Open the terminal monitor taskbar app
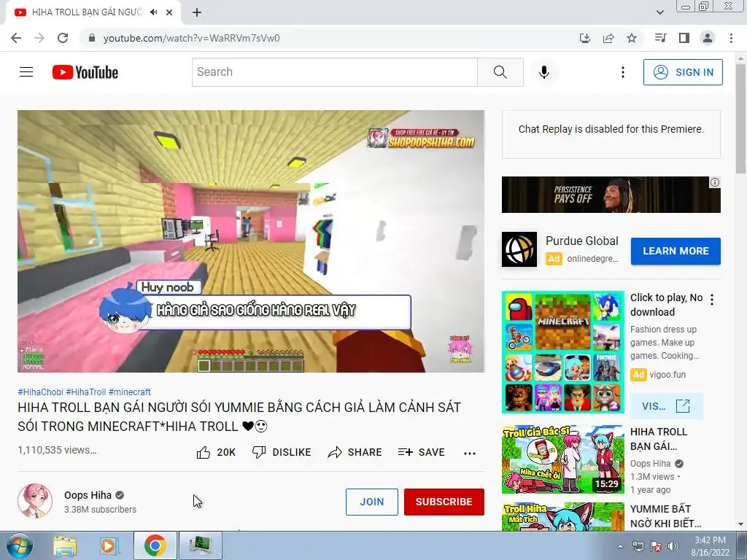The image size is (747, 560). click(x=201, y=545)
